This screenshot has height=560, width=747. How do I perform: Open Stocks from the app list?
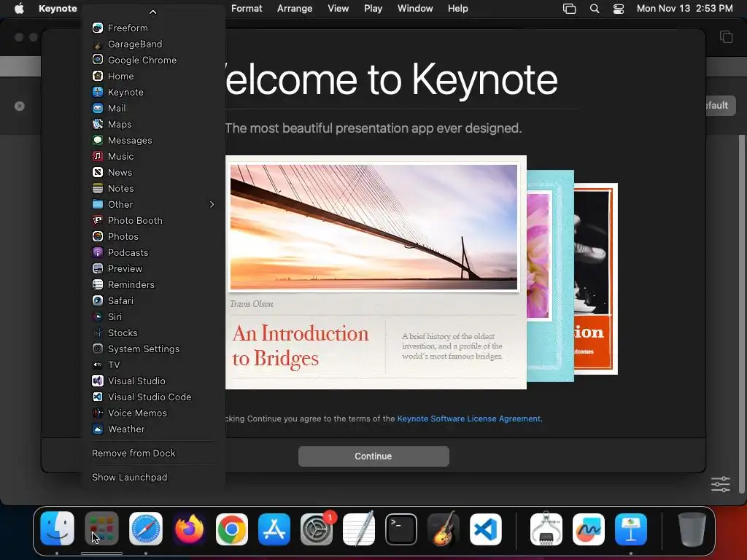(x=153, y=332)
